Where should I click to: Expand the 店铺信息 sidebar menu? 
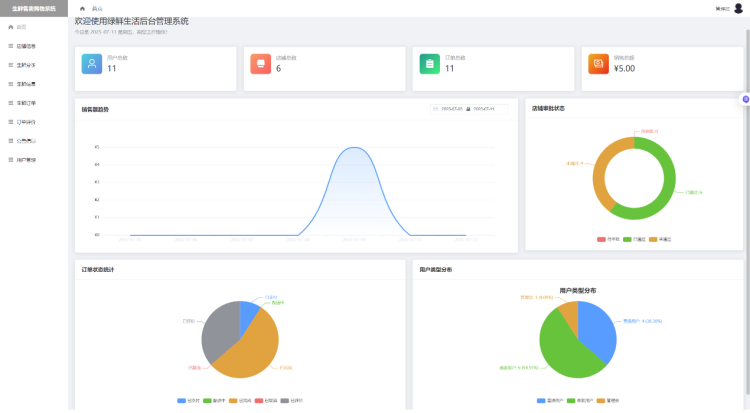point(27,46)
